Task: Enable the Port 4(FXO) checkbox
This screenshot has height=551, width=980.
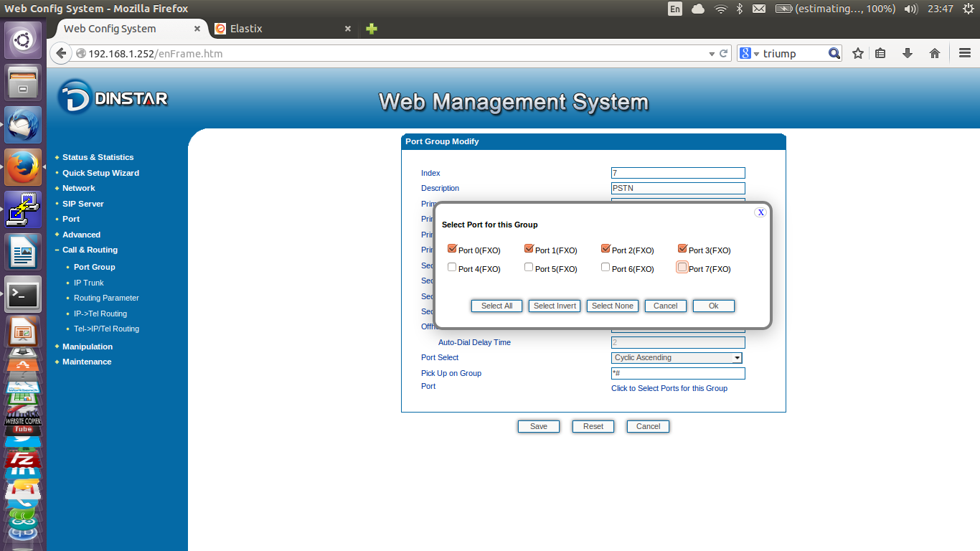Action: pyautogui.click(x=452, y=268)
